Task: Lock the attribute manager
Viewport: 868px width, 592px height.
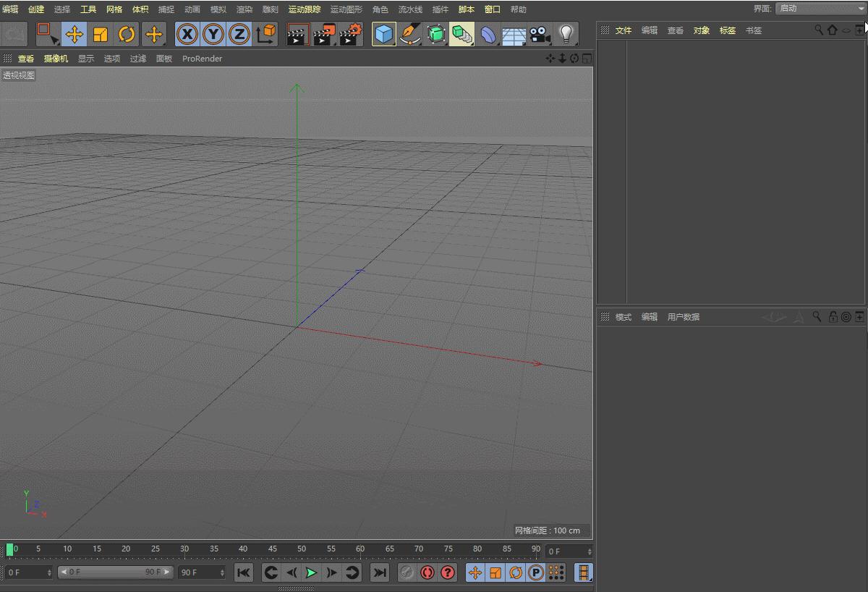Action: (833, 316)
